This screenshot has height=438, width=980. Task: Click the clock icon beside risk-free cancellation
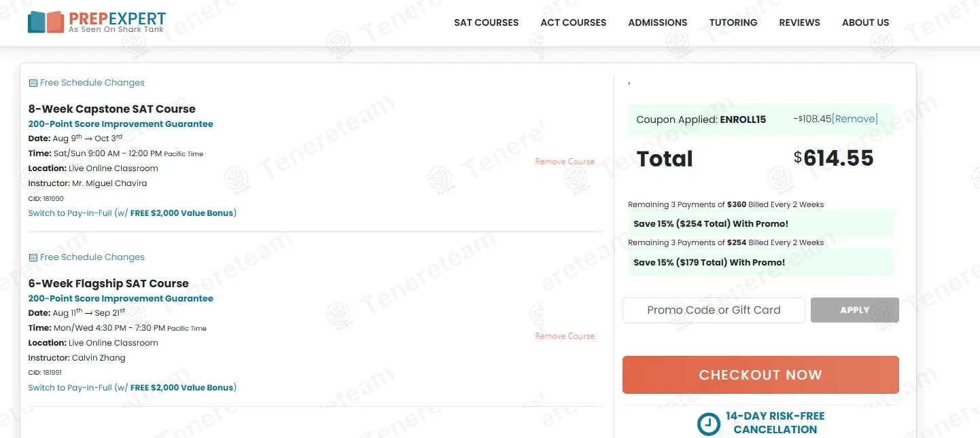tap(708, 424)
